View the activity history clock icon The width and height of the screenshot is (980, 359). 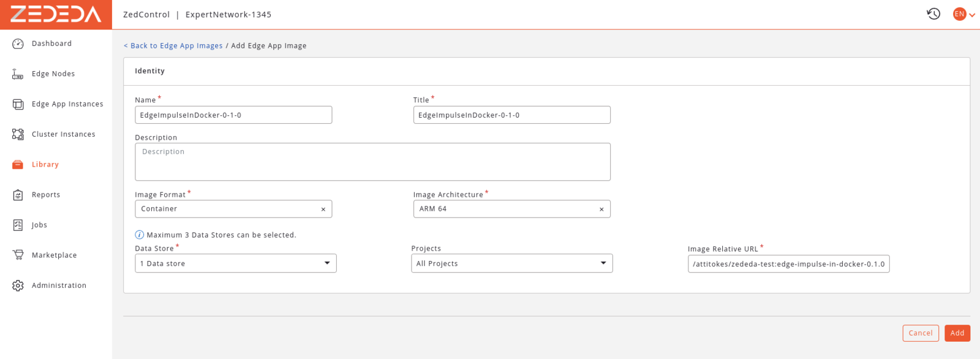(x=933, y=14)
